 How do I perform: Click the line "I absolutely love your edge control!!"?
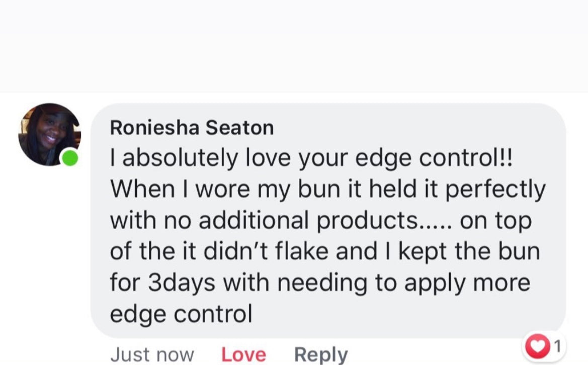(311, 158)
